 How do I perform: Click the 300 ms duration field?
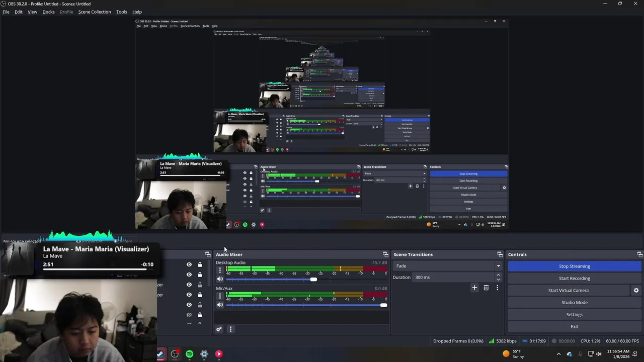click(x=453, y=277)
